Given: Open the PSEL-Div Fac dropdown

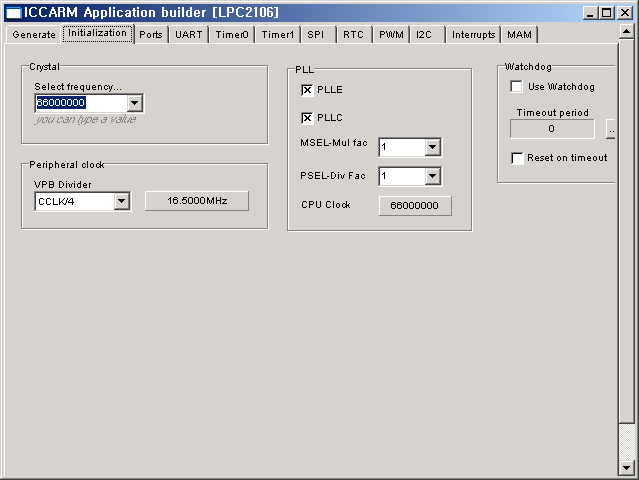Looking at the screenshot, I should point(432,176).
